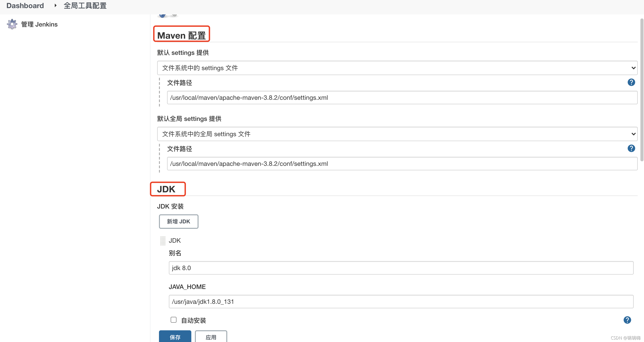Expand breadcrumb arrow after Dashboard
644x342 pixels.
55,5
